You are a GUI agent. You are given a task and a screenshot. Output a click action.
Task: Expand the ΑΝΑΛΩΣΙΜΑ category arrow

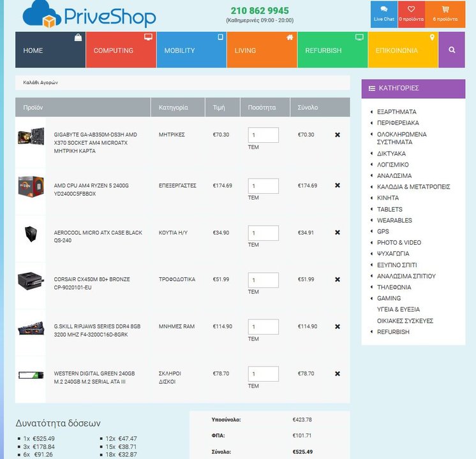[x=371, y=176]
